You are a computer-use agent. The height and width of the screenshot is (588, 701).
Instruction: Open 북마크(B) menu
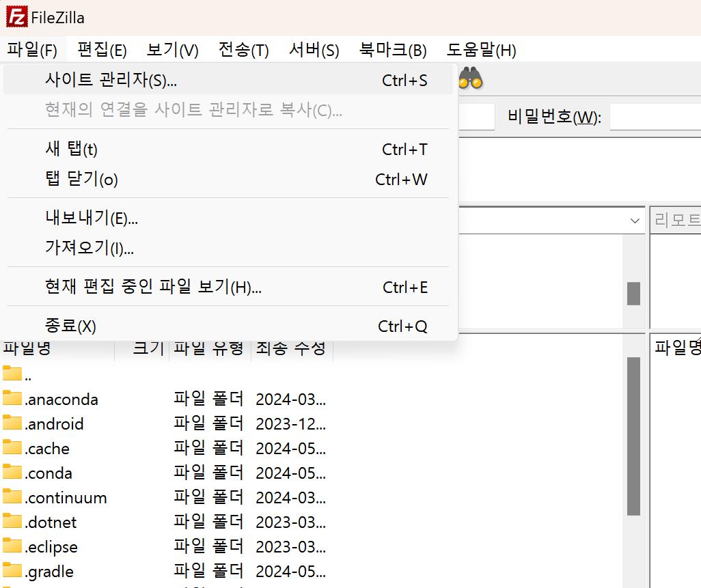(x=393, y=50)
